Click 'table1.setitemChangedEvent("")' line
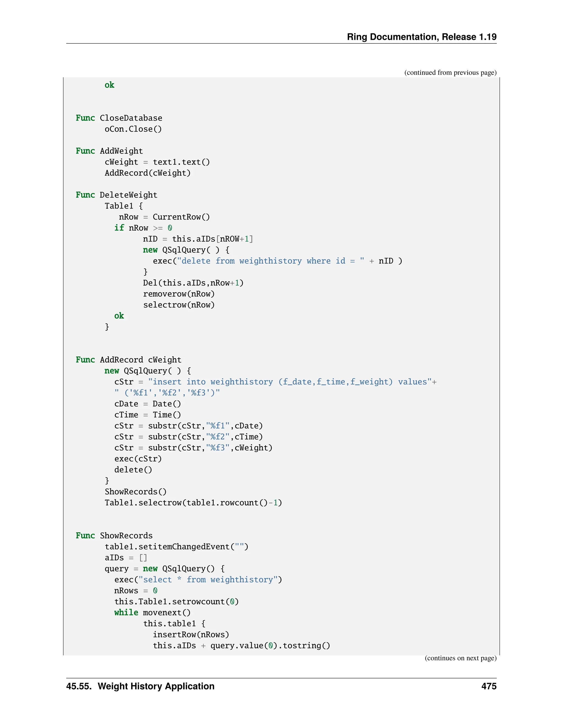Screen dimensions: 563x728 click(x=177, y=547)
